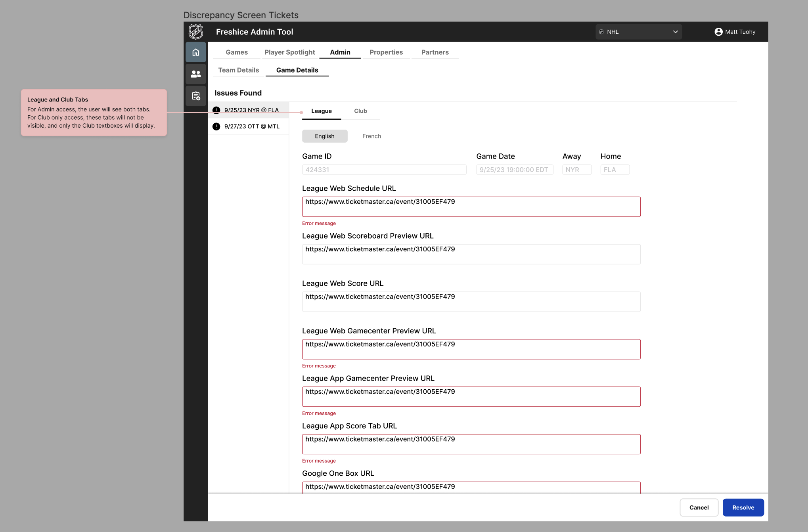Open the Home sidebar icon
808x532 pixels.
point(196,52)
